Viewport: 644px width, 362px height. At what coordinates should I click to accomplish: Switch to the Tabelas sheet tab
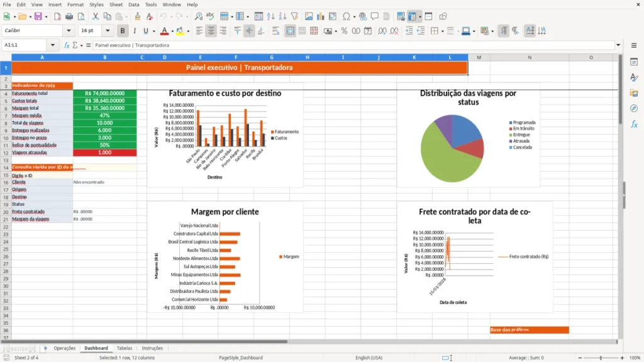[x=125, y=348]
